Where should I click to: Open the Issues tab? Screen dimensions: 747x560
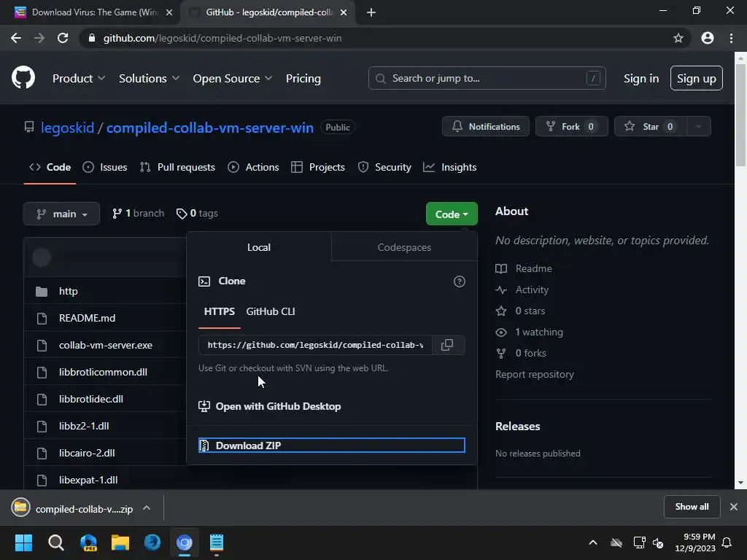click(105, 167)
